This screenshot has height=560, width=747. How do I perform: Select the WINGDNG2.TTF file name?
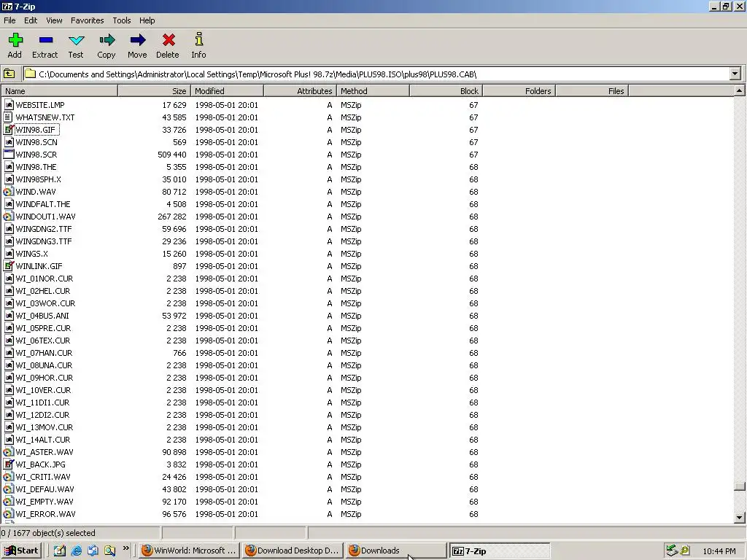(44, 229)
